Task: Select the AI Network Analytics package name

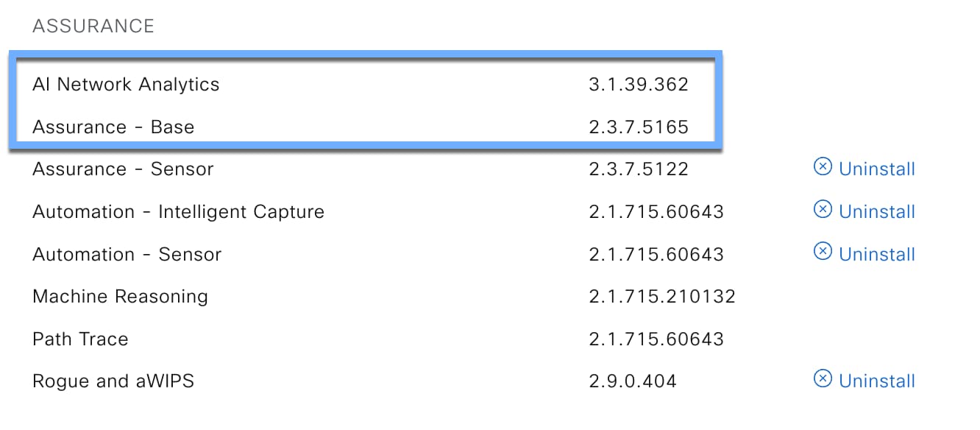Action: point(126,85)
